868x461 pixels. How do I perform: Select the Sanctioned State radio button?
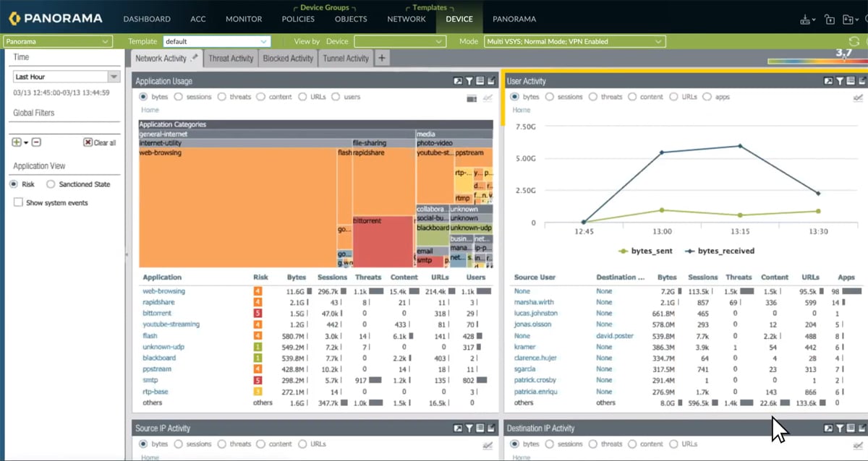[x=51, y=184]
